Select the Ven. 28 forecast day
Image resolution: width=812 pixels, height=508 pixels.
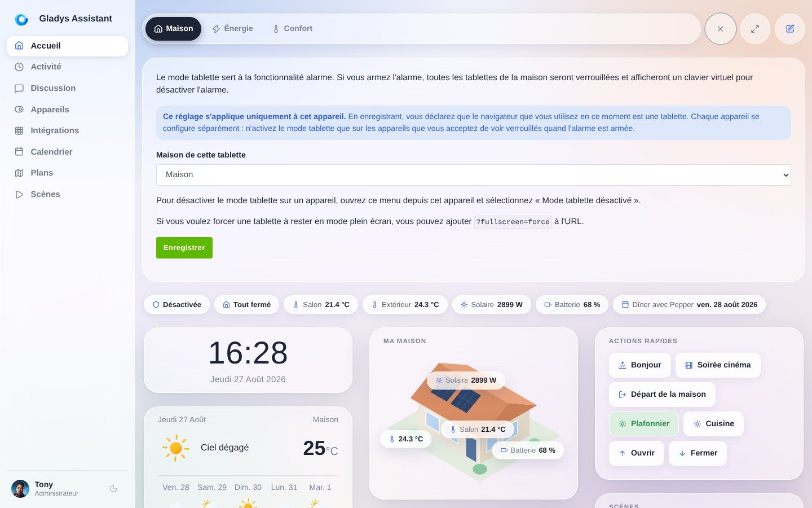176,488
